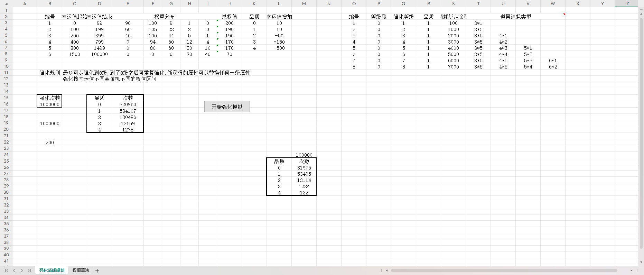Select cell with value 6*2
The height and width of the screenshot is (275, 644).
[x=553, y=67]
